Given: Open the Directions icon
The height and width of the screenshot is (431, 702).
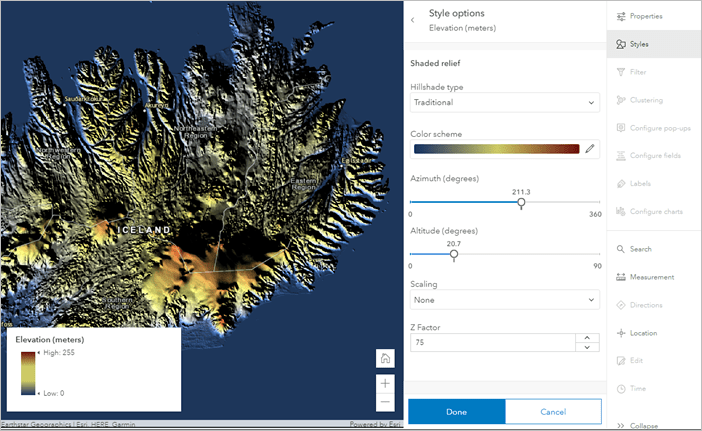Looking at the screenshot, I should (x=621, y=305).
